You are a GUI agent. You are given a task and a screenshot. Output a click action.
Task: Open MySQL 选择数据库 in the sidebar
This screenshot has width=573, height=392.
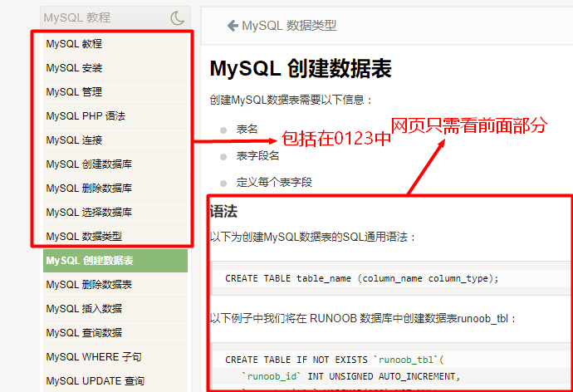coord(115,213)
